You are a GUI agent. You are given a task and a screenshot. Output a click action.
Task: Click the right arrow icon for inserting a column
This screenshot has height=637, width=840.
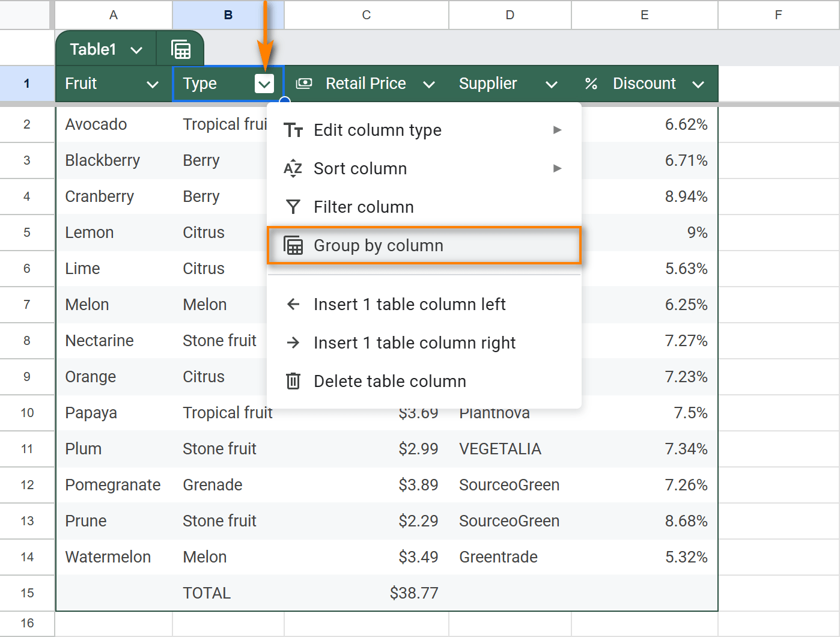coord(293,343)
